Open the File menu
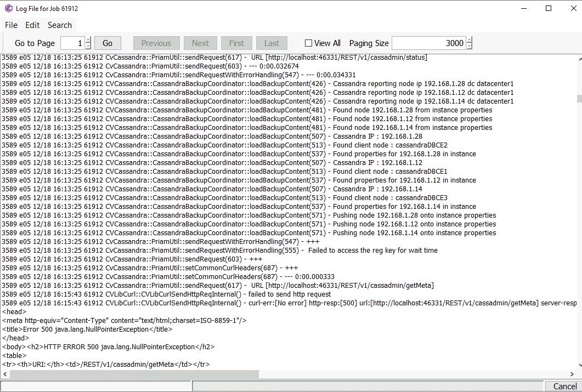Image resolution: width=582 pixels, height=392 pixels. coord(11,25)
